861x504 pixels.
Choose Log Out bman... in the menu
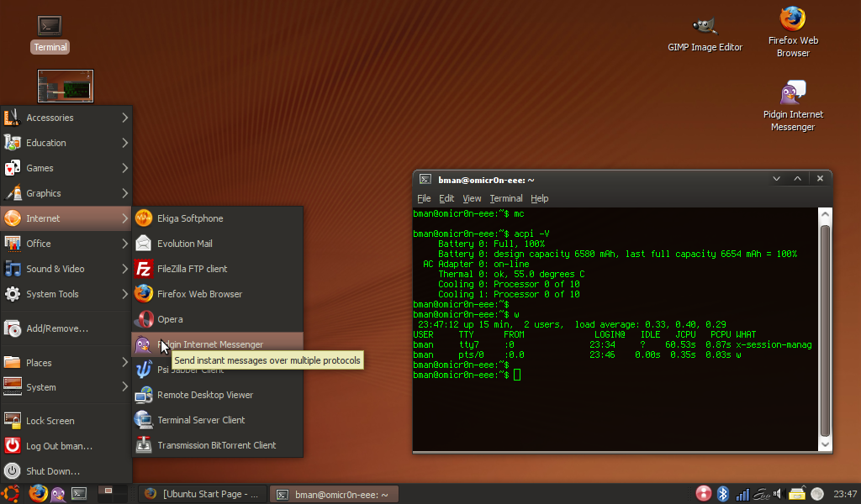click(x=66, y=446)
